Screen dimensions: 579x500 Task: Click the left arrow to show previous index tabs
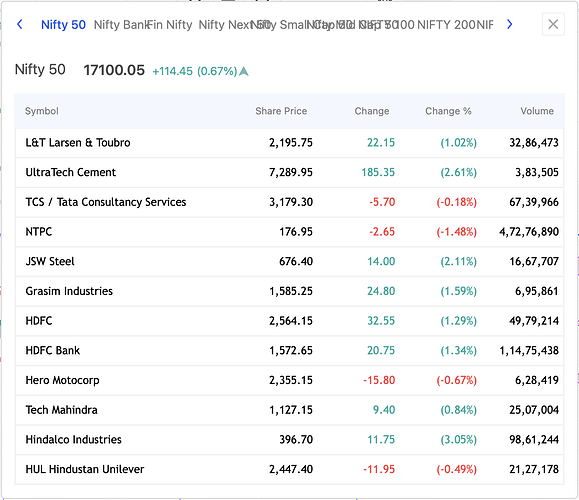tap(20, 24)
